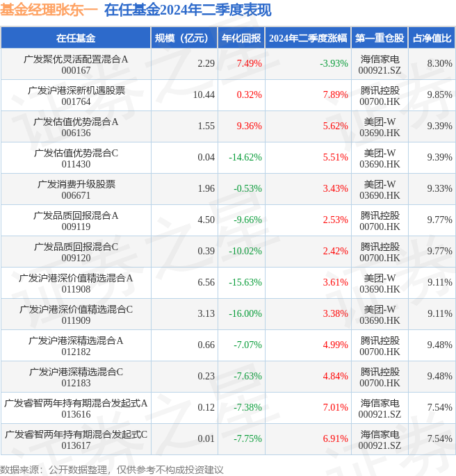
Task: Click the 4.99% quarterly change value
Action: tap(336, 345)
